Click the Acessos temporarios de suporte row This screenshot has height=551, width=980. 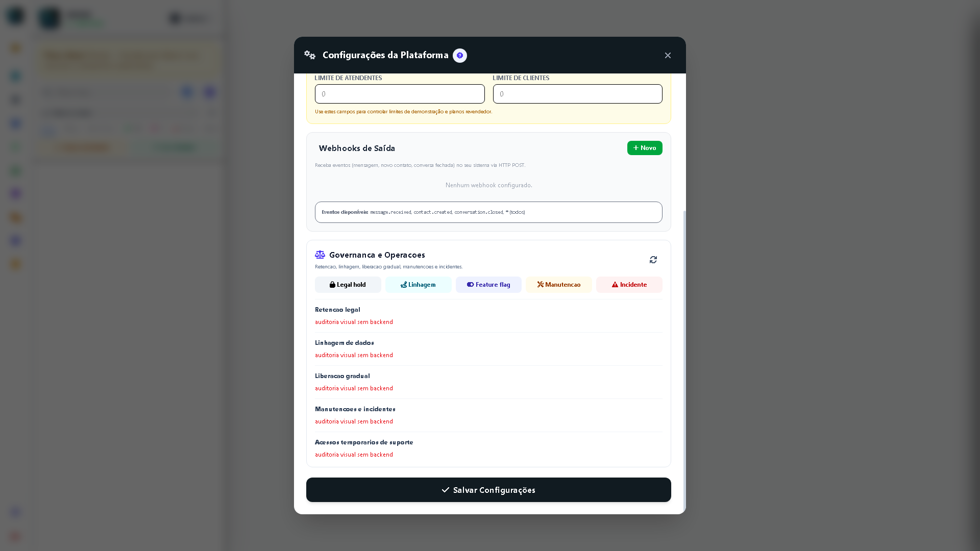488,448
